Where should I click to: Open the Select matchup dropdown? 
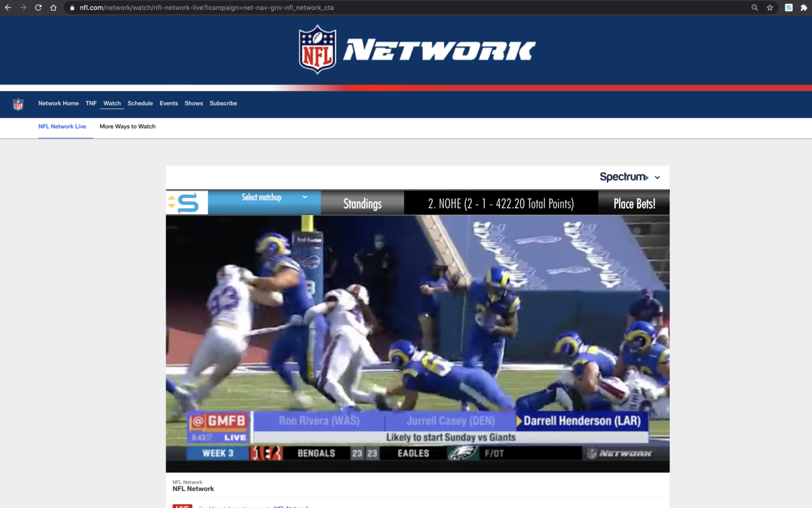coord(265,203)
